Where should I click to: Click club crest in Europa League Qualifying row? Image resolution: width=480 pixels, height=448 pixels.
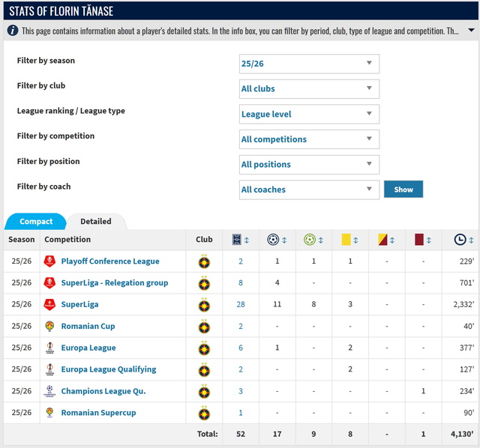(204, 370)
